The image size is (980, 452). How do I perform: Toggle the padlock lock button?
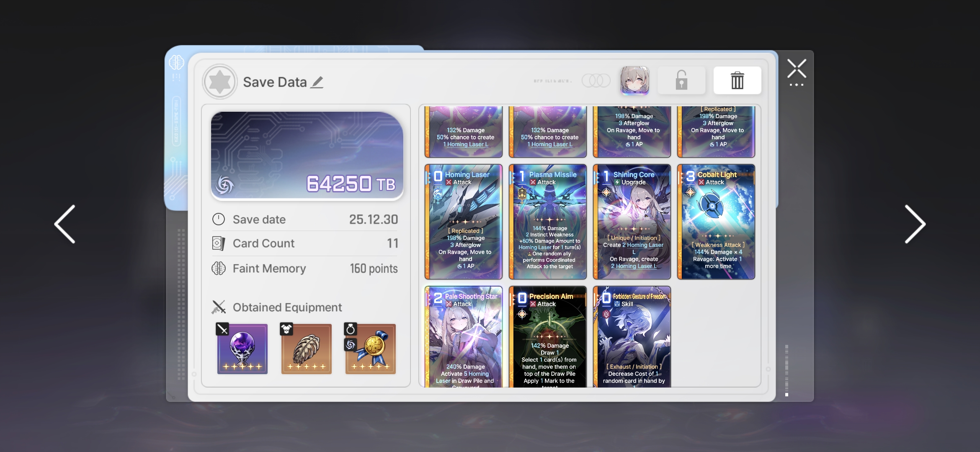click(x=681, y=80)
